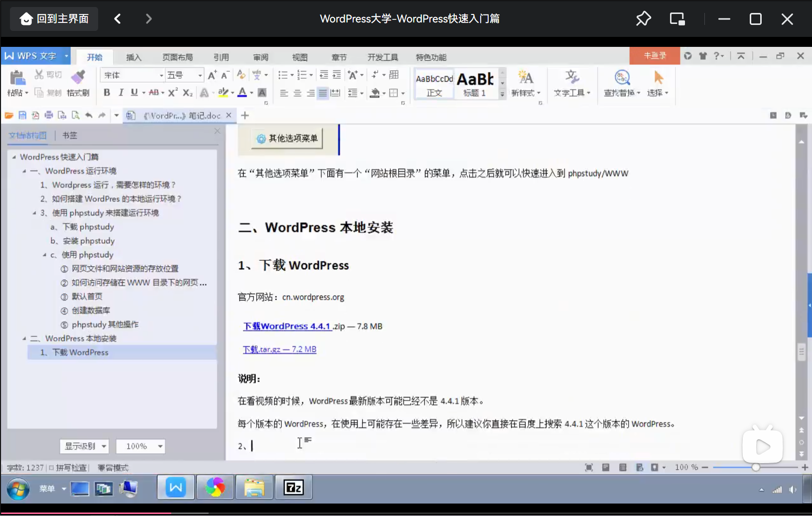Image resolution: width=812 pixels, height=516 pixels.
Task: Click the Increase font size icon
Action: 212,75
